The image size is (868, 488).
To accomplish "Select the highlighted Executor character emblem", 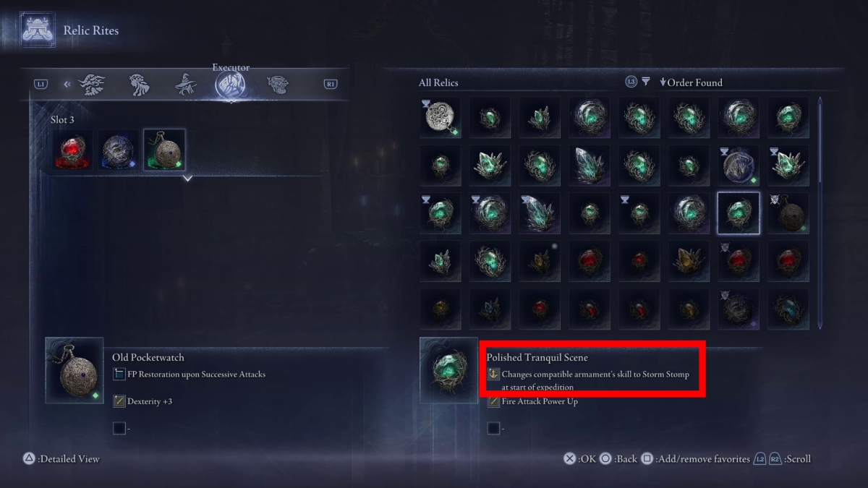I will coord(231,86).
